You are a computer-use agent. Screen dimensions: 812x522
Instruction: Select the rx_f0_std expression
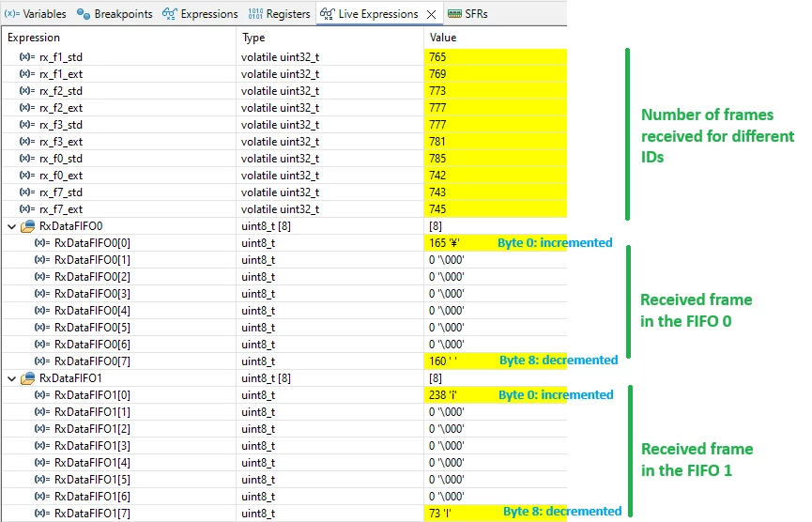[x=61, y=159]
